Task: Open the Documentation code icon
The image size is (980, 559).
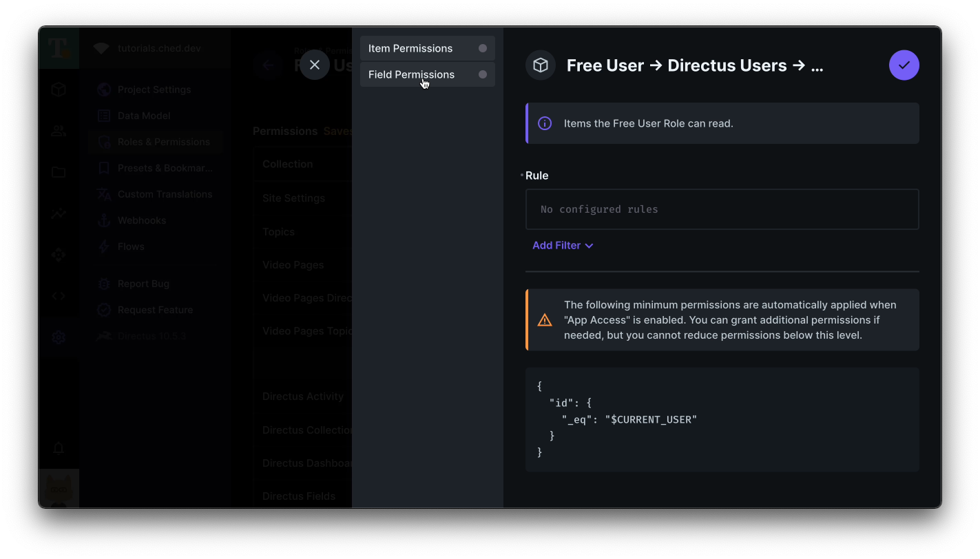Action: pyautogui.click(x=59, y=295)
